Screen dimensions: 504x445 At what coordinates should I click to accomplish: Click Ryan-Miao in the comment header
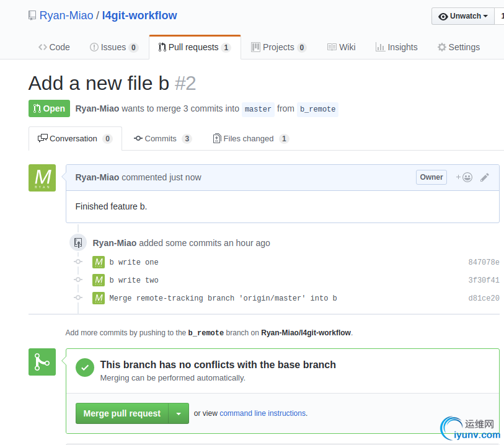coord(97,177)
